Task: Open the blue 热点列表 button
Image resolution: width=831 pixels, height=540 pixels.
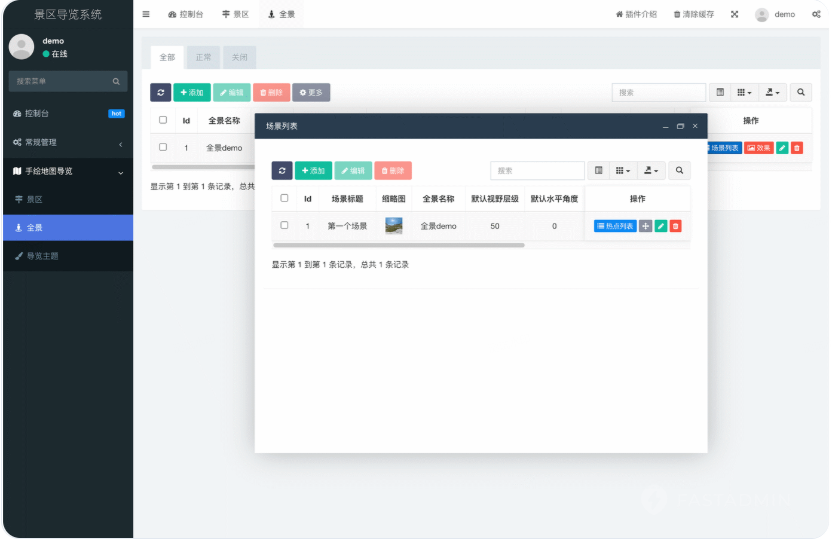Action: [x=615, y=226]
